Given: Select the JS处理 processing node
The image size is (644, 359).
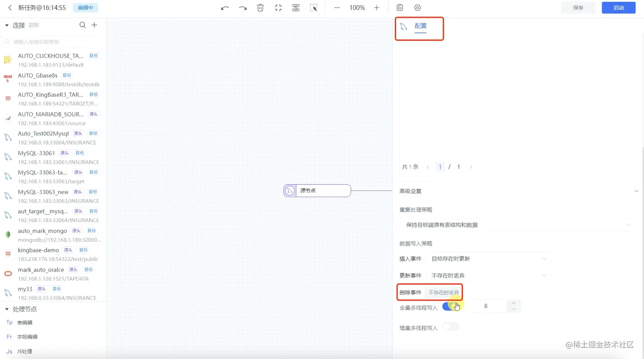Looking at the screenshot, I should pos(25,351).
